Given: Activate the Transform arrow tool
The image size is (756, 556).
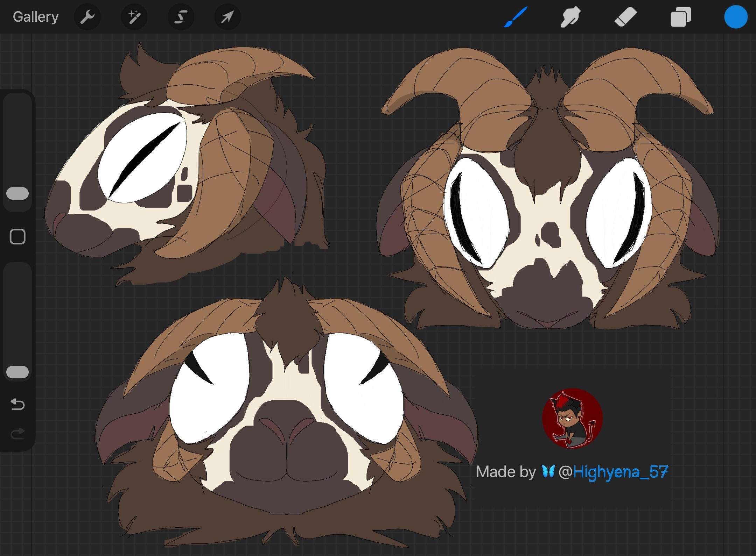Looking at the screenshot, I should tap(227, 17).
